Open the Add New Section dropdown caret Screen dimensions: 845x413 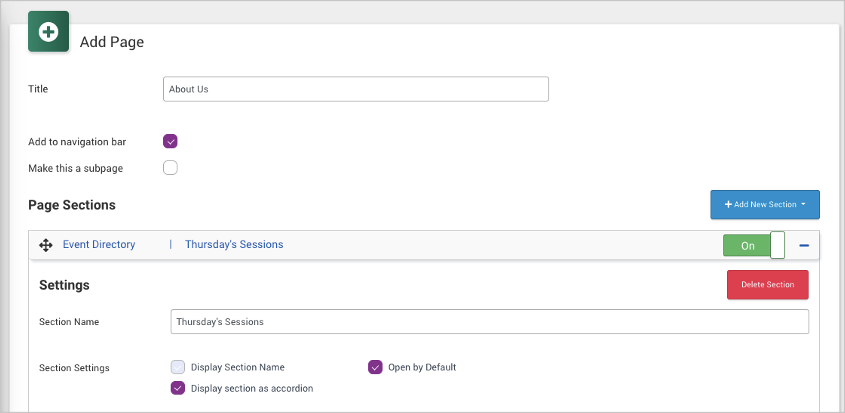[x=803, y=205]
